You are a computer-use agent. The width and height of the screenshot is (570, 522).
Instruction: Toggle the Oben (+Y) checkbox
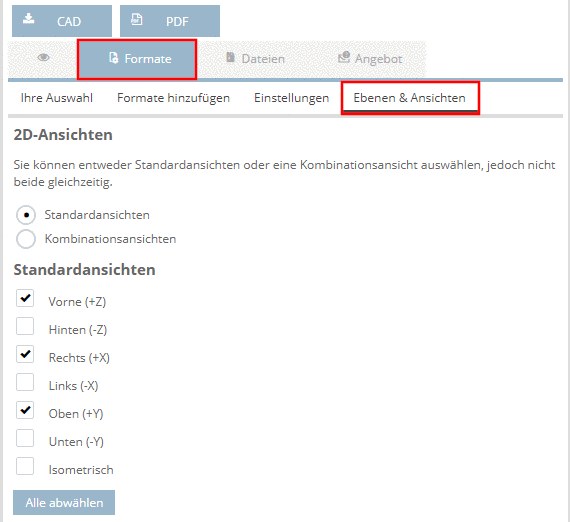click(25, 410)
